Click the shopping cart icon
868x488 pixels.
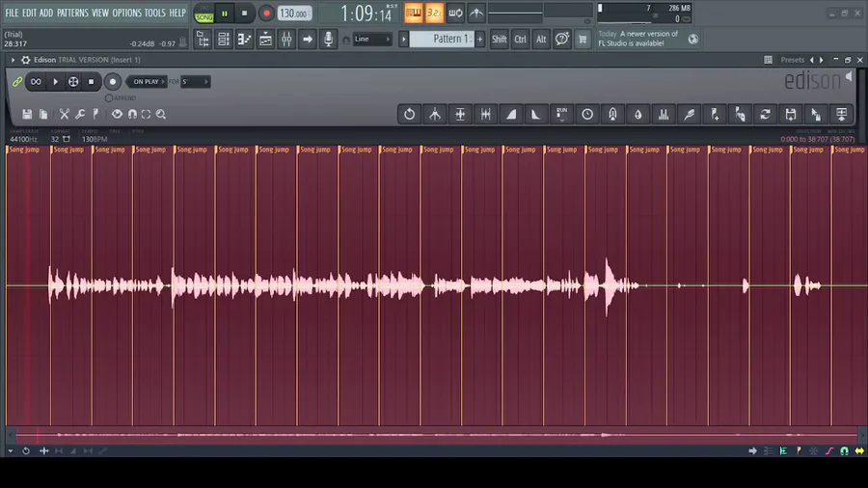point(583,40)
